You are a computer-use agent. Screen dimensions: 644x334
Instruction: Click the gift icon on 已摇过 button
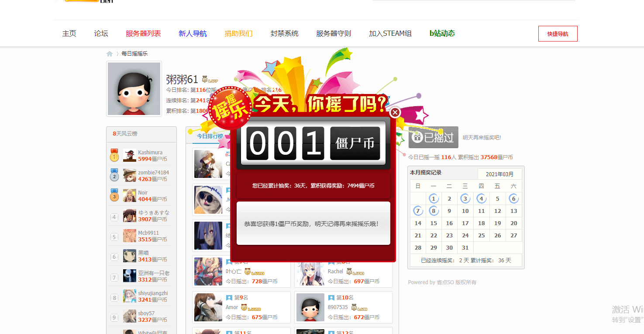click(418, 137)
